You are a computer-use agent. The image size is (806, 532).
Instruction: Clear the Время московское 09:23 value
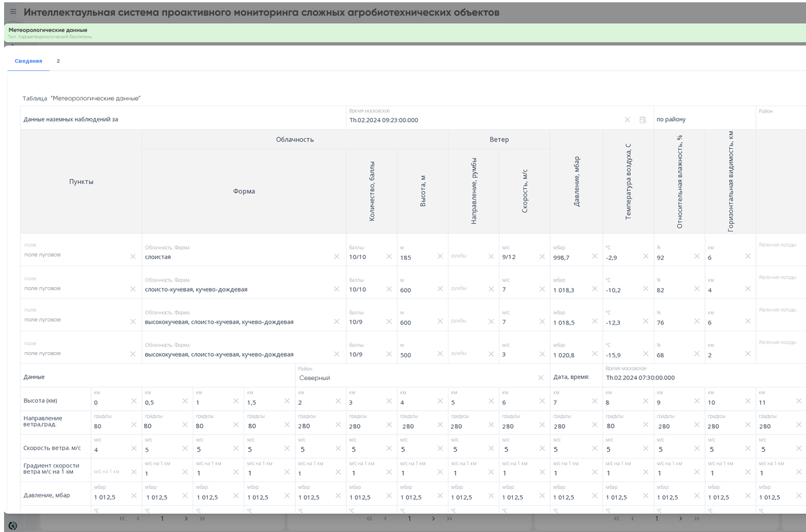click(627, 120)
